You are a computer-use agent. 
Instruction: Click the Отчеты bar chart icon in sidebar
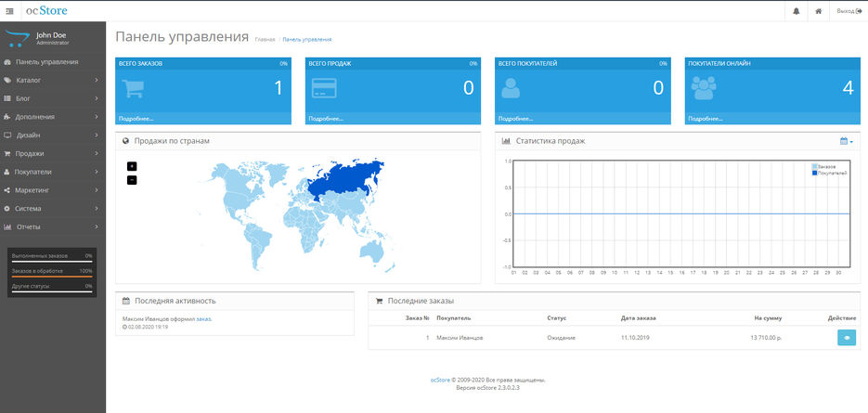coord(7,226)
